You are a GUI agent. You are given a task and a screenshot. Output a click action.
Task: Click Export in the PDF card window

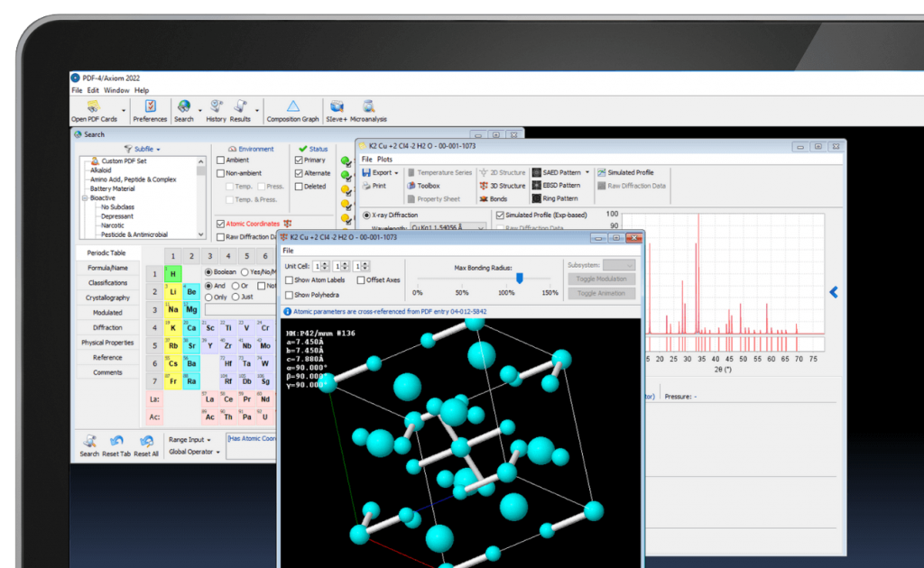(377, 172)
